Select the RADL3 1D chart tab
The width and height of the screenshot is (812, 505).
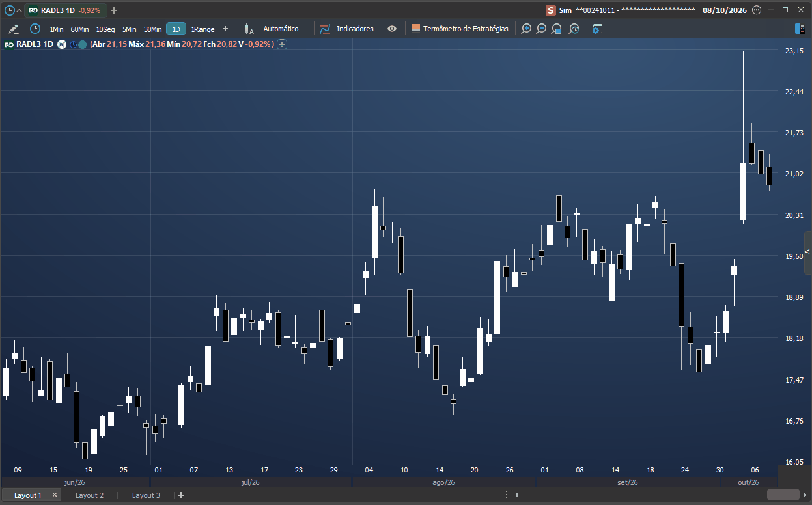65,10
